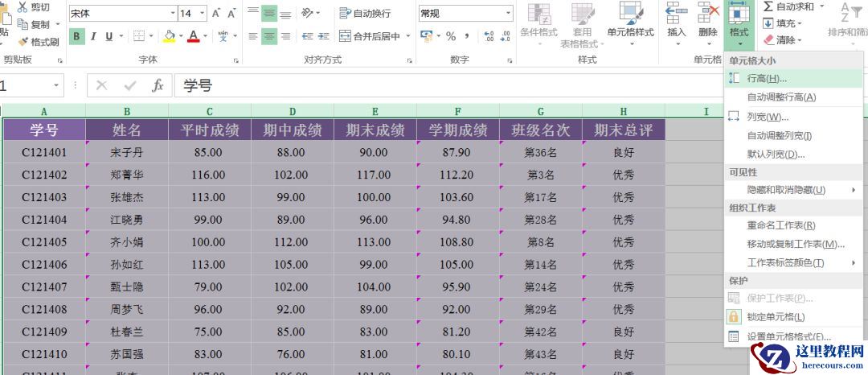
Task: Click the Percent Style icon
Action: click(451, 36)
